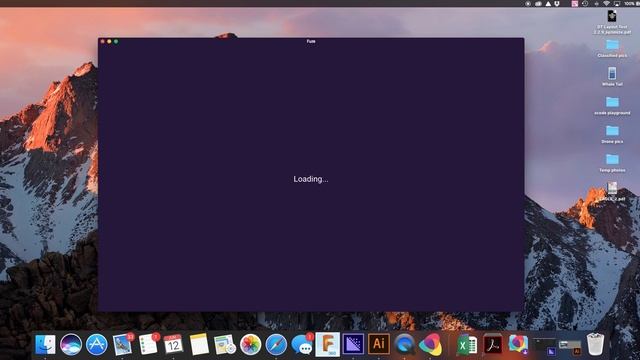Select the Classified pics folder

pyautogui.click(x=612, y=48)
